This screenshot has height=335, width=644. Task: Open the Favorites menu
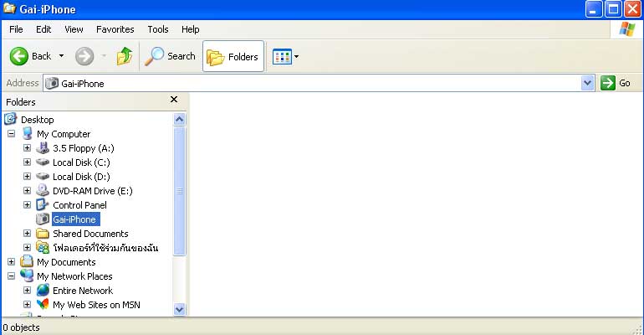click(115, 29)
